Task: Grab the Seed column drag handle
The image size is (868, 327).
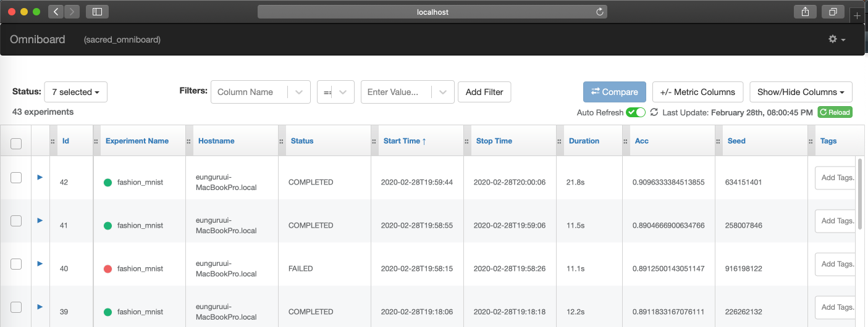Action: coord(718,141)
